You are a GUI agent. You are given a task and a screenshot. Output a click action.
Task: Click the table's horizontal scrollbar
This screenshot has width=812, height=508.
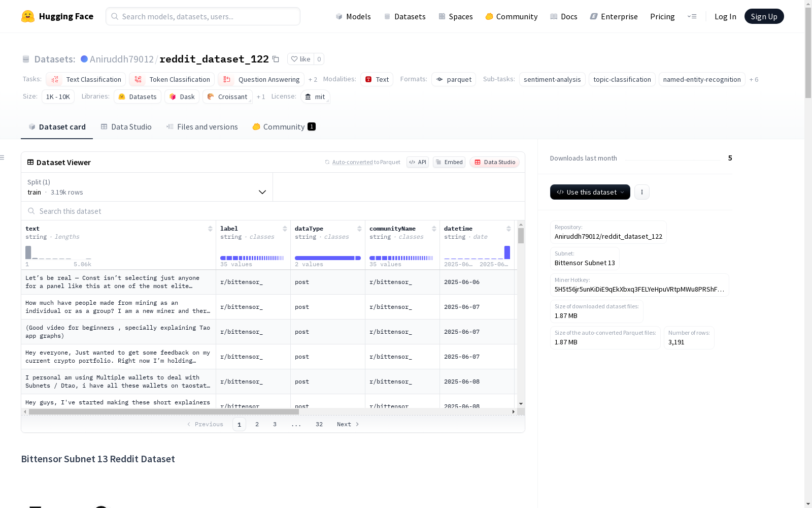pyautogui.click(x=164, y=411)
